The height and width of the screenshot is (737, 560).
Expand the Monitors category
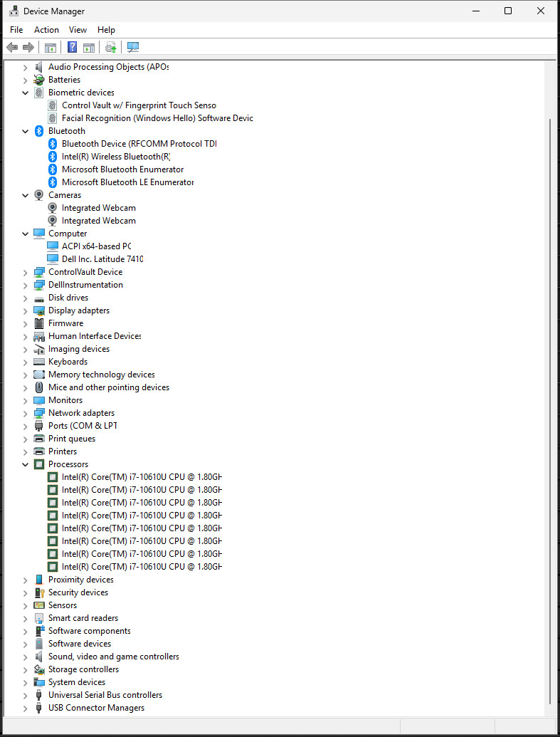pyautogui.click(x=26, y=400)
